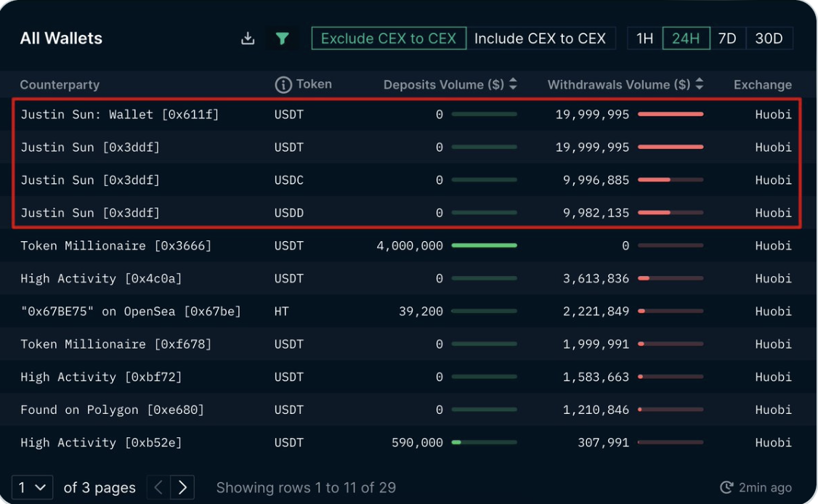Click the green deposits bar for Token Millionaire [0x3666]
The width and height of the screenshot is (818, 504).
[x=484, y=245]
